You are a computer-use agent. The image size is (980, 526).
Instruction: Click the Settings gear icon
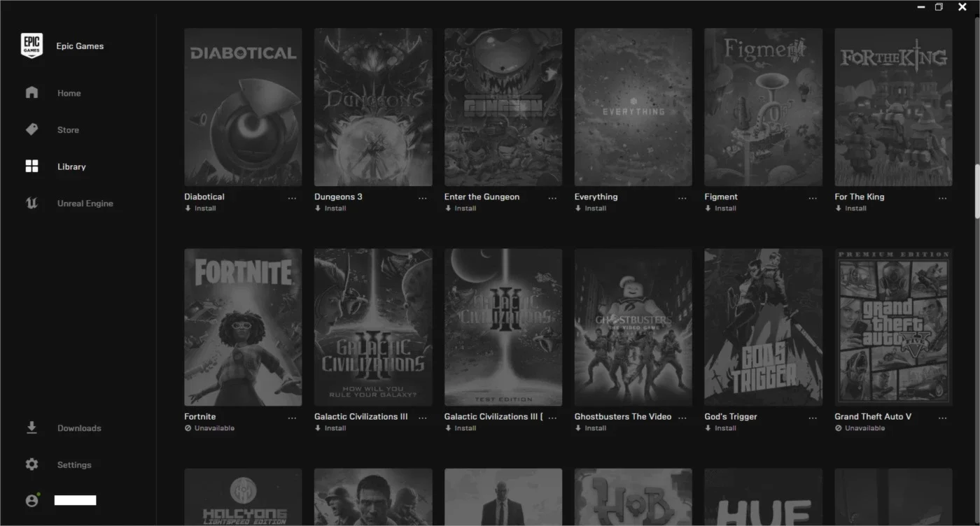tap(31, 464)
